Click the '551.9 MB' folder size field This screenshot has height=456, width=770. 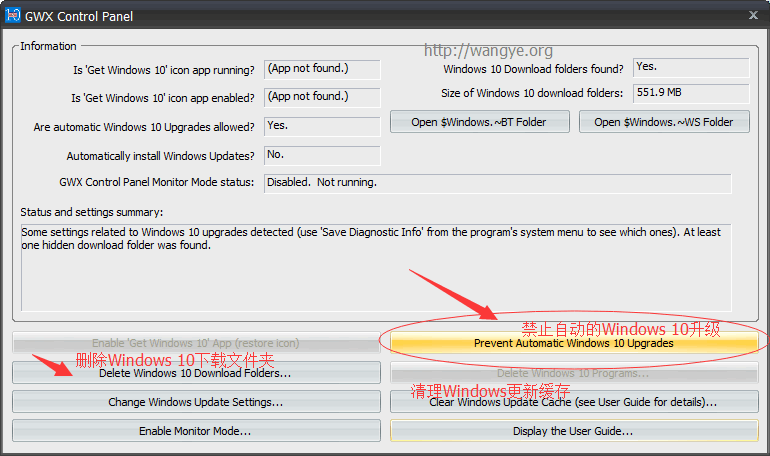691,93
